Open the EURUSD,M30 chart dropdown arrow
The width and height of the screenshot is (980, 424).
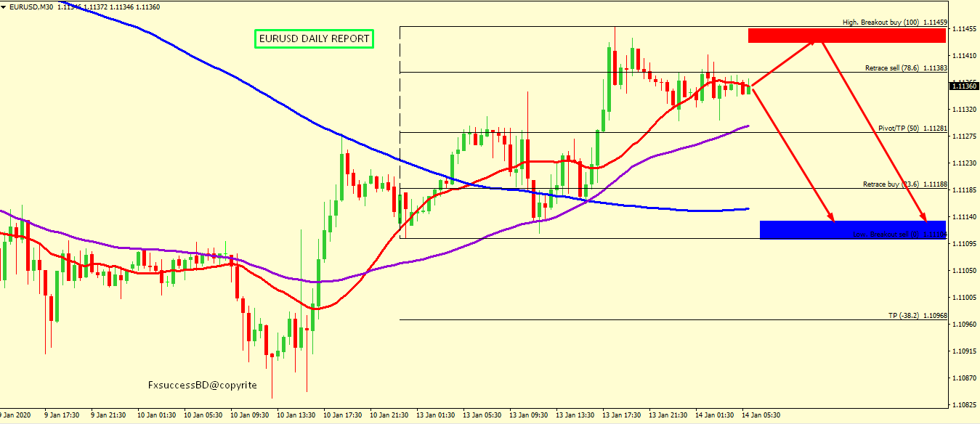coord(4,7)
